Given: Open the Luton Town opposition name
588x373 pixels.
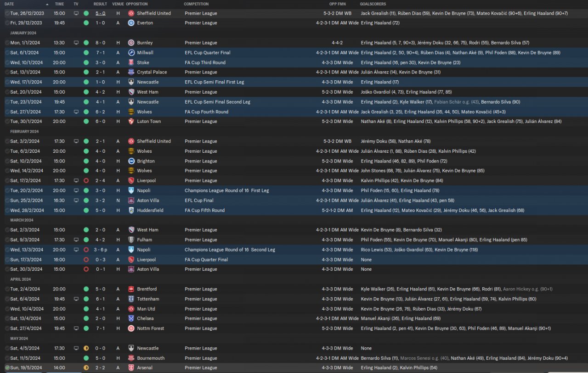Looking at the screenshot, I should click(149, 122).
